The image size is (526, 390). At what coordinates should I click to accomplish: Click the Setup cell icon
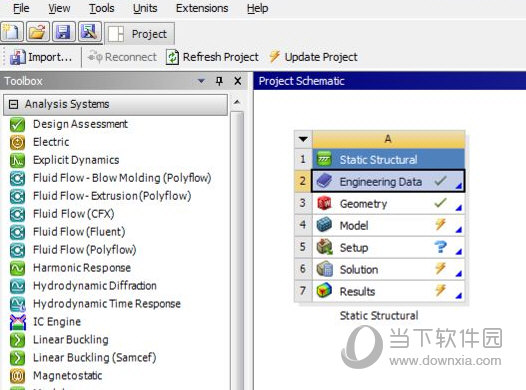pos(324,247)
